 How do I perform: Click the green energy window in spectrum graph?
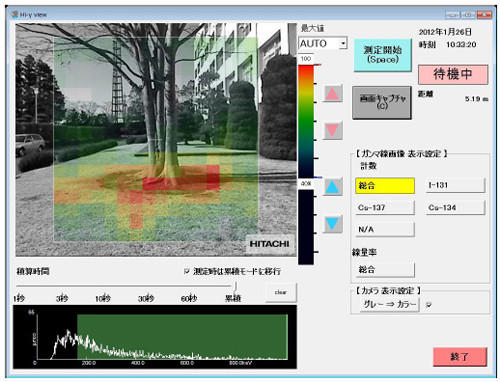coord(182,337)
